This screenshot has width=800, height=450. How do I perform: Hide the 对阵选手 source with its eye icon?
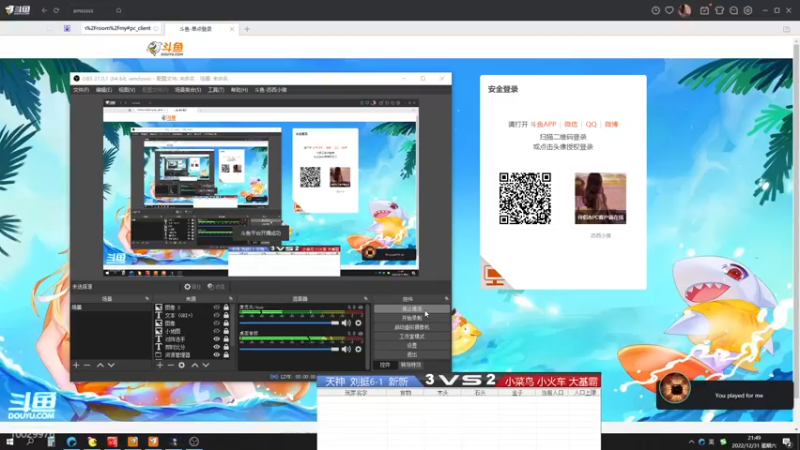[217, 339]
